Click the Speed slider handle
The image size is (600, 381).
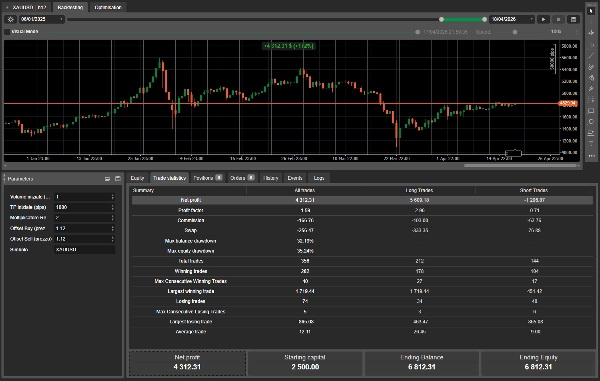point(515,32)
